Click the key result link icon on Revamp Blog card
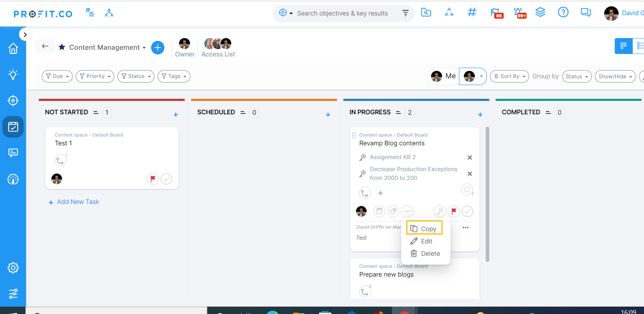Screen dimensions: 644x314 (440, 211)
